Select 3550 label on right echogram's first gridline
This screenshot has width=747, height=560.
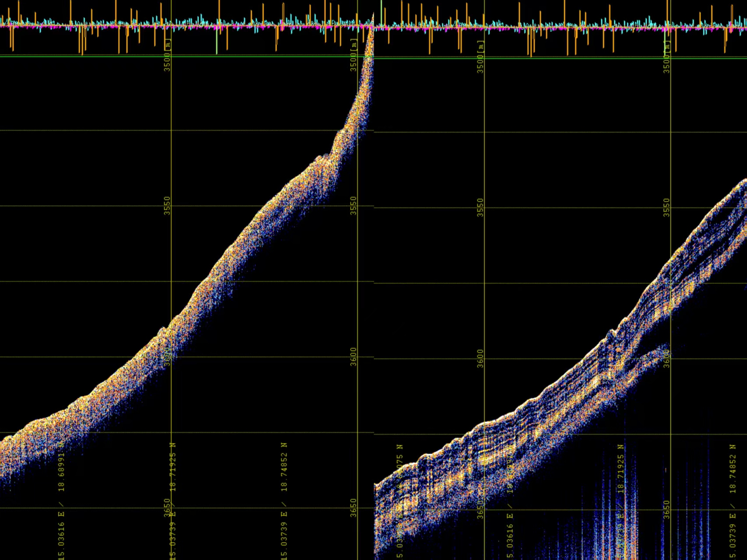click(x=480, y=207)
